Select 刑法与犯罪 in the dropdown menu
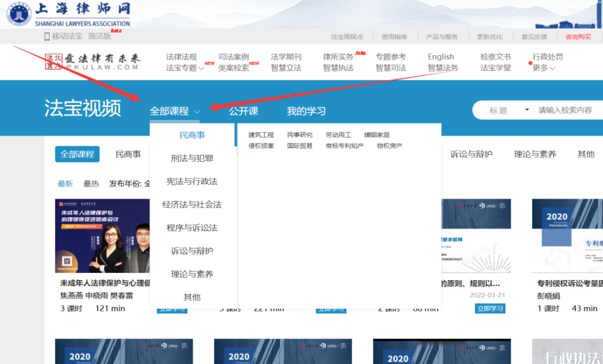The height and width of the screenshot is (364, 603). coord(192,159)
